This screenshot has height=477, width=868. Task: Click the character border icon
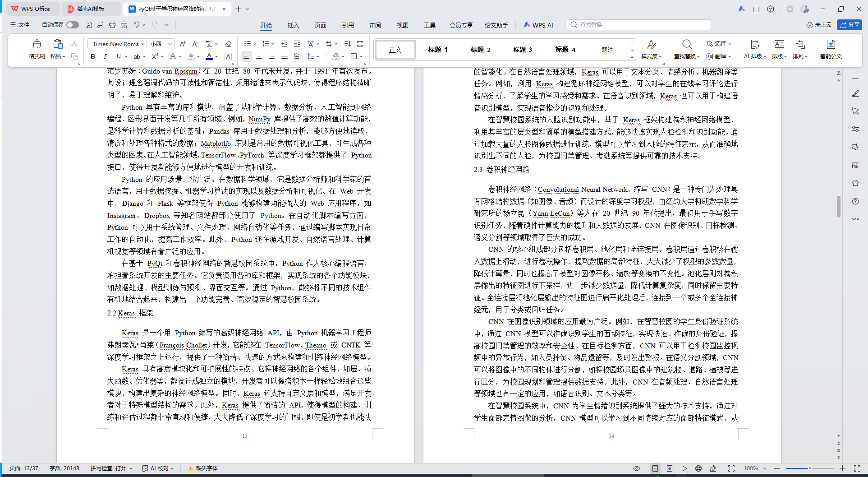[x=228, y=56]
